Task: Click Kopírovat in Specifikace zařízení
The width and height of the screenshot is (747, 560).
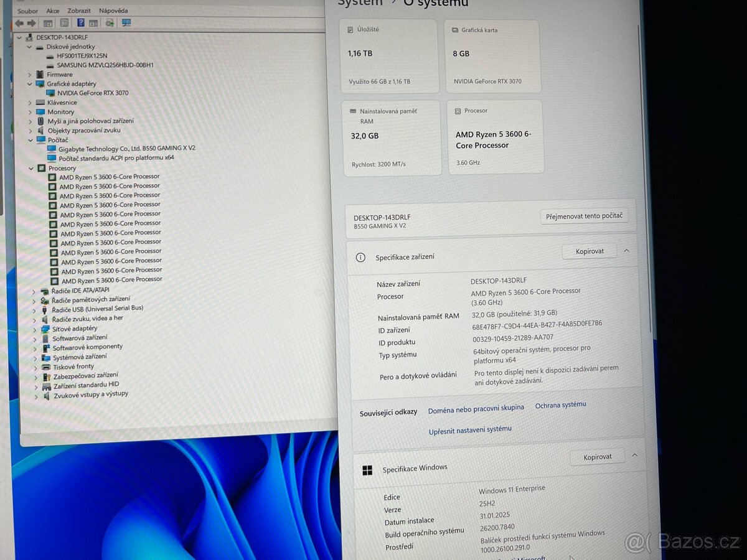Action: pos(590,251)
